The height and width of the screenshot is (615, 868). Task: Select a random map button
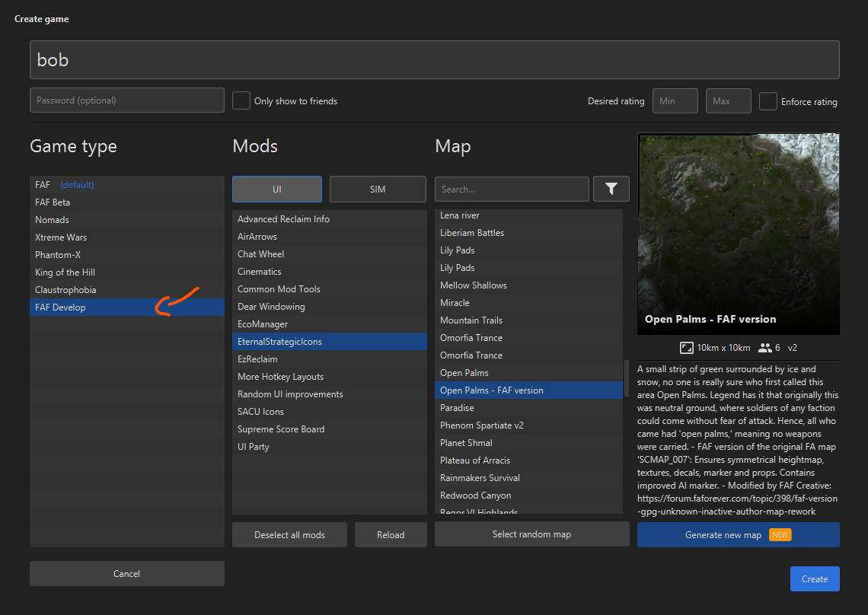532,534
